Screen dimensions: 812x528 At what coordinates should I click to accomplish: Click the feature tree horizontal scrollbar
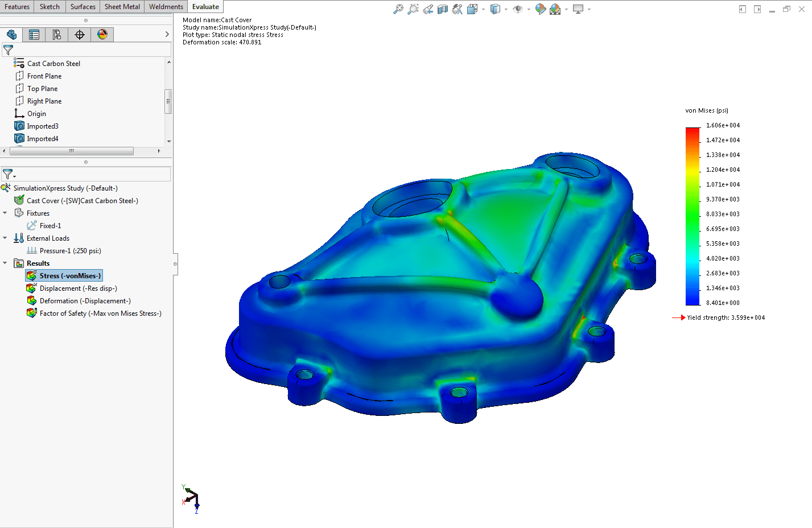pos(72,151)
